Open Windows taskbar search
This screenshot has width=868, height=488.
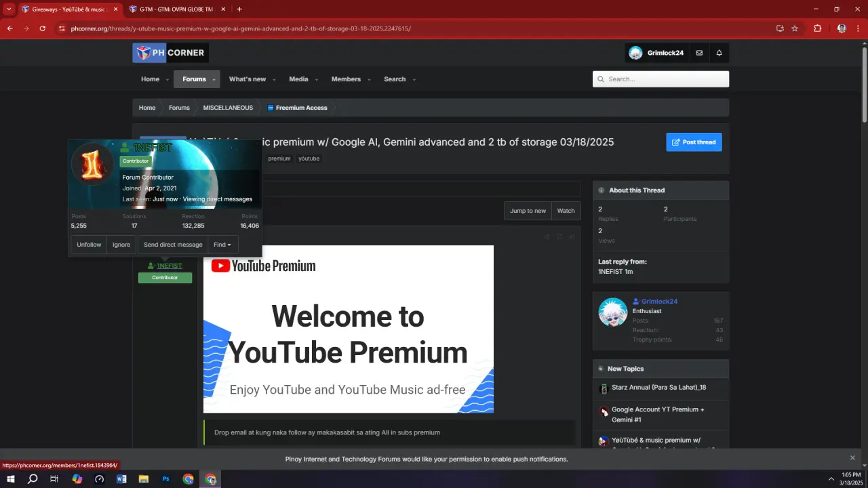click(x=33, y=479)
